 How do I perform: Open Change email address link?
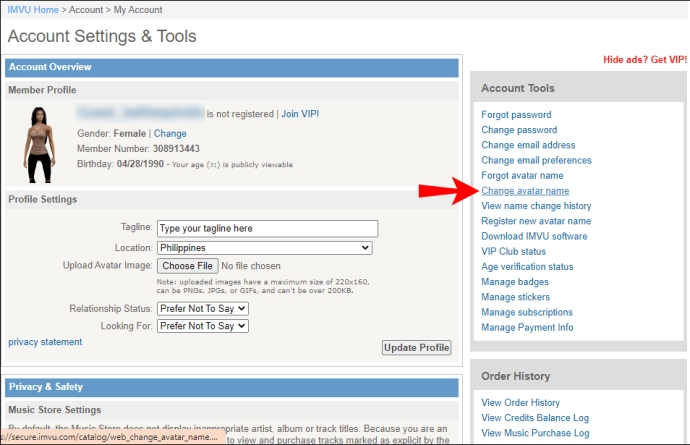pyautogui.click(x=528, y=145)
